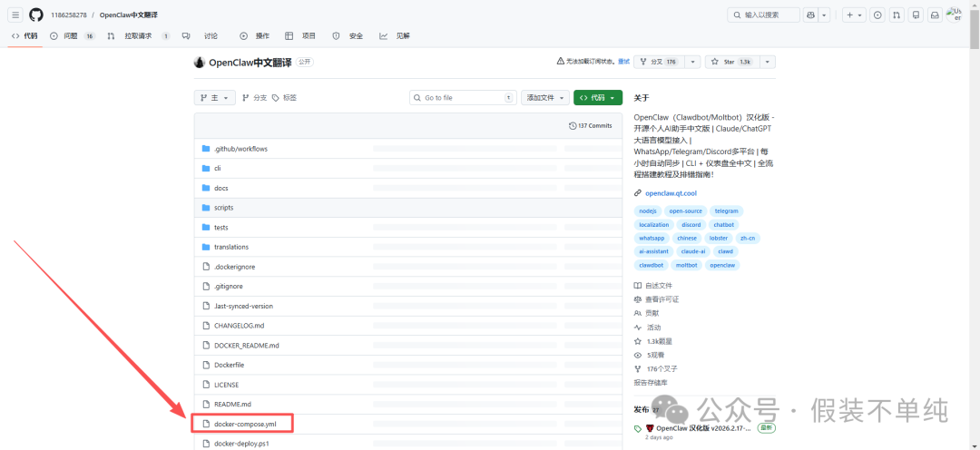Select the nodejs topic tag
Viewport: 980px width, 450px height.
point(646,211)
